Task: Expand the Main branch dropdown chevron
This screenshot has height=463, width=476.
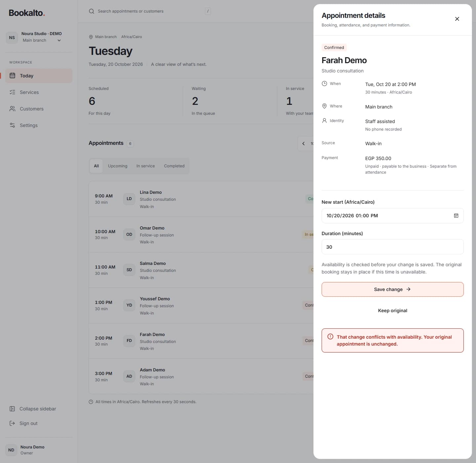Action: tap(59, 40)
